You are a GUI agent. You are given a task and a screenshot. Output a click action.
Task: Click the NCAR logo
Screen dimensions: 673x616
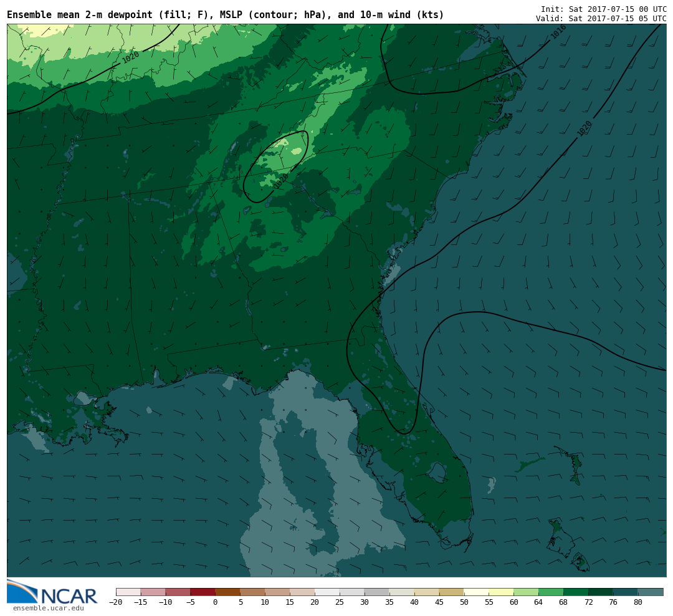pyautogui.click(x=52, y=592)
